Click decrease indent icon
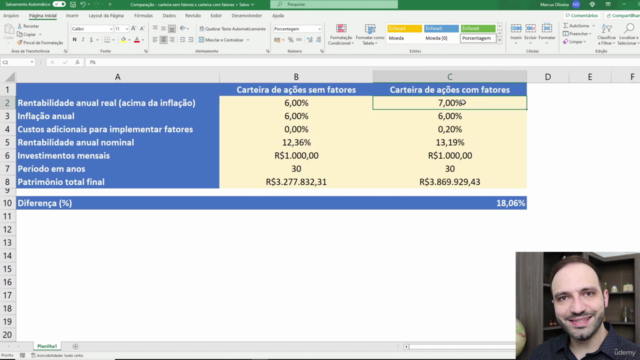This screenshot has width=640, height=360. click(x=182, y=40)
